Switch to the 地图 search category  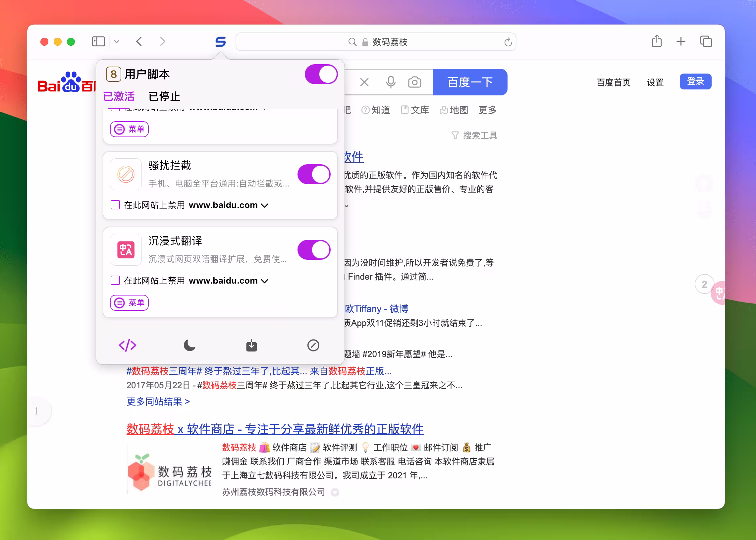[x=454, y=110]
